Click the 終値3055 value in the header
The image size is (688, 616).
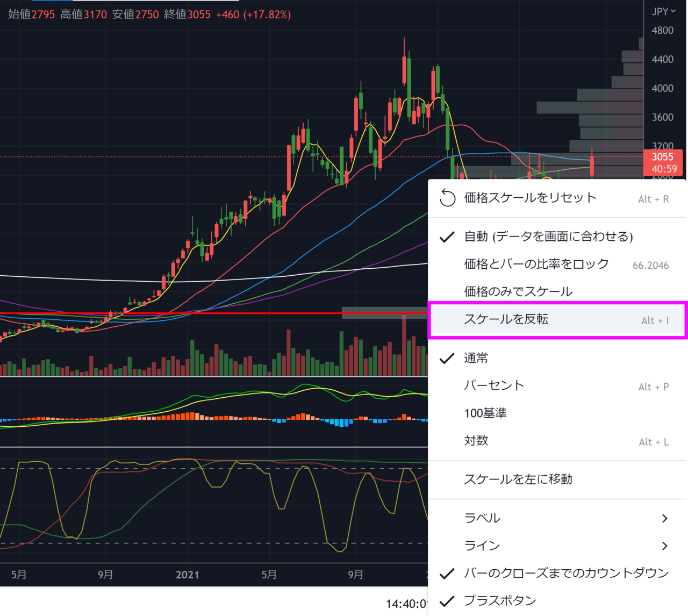[187, 15]
